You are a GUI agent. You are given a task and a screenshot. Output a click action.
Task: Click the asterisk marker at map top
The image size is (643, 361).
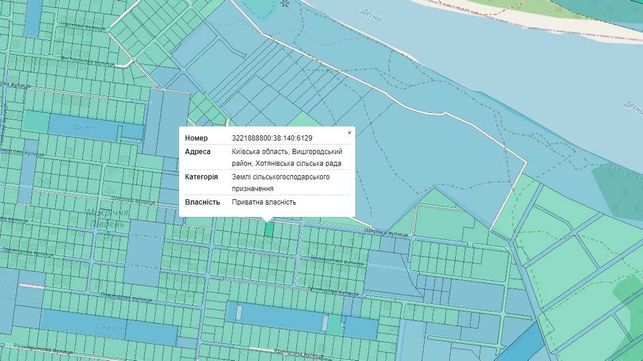coord(285,4)
